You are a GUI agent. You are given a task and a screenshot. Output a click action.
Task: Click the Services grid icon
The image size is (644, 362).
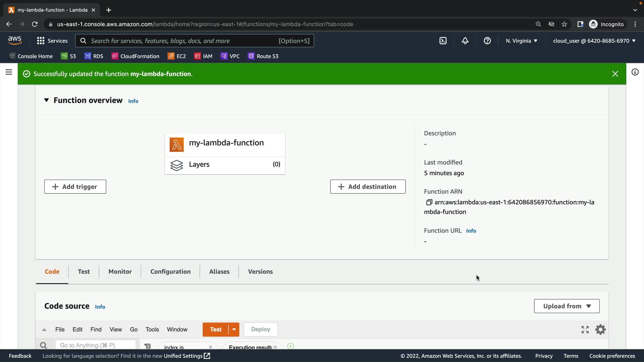pyautogui.click(x=41, y=41)
